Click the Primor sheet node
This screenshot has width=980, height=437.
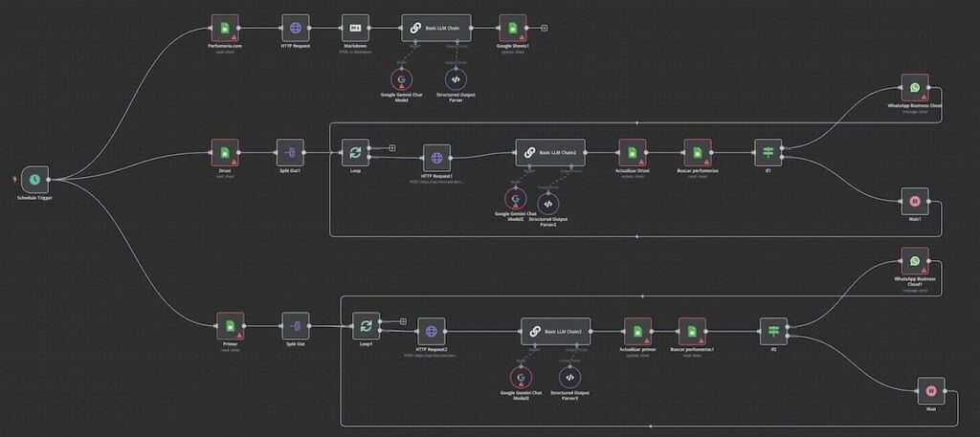click(230, 326)
